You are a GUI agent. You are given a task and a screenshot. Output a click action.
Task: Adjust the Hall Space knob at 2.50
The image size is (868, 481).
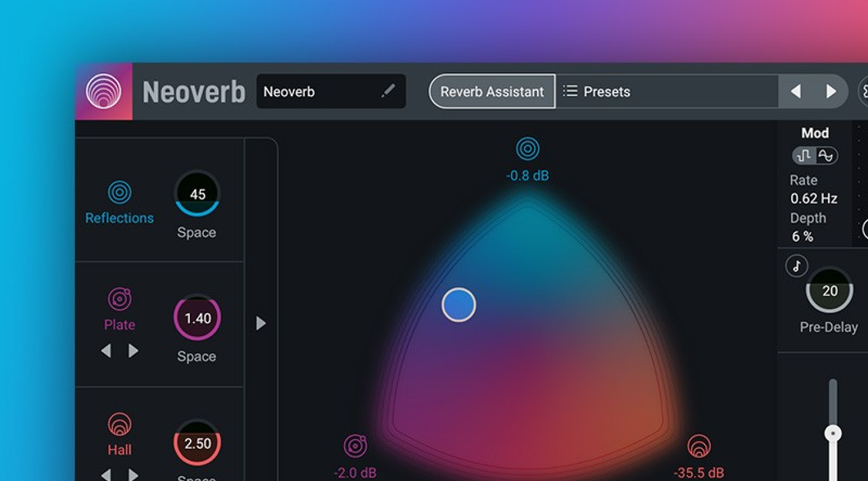click(x=197, y=443)
